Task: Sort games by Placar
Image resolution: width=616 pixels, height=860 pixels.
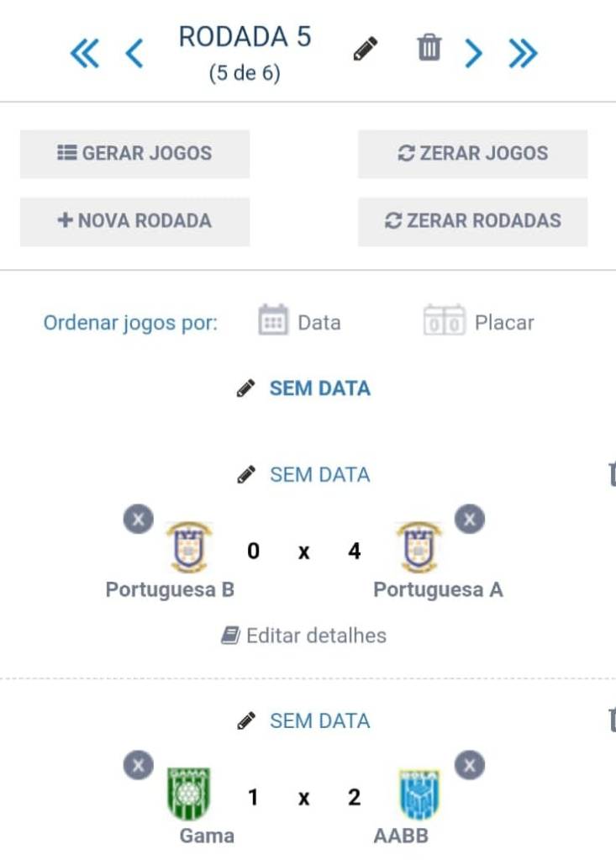Action: [479, 322]
